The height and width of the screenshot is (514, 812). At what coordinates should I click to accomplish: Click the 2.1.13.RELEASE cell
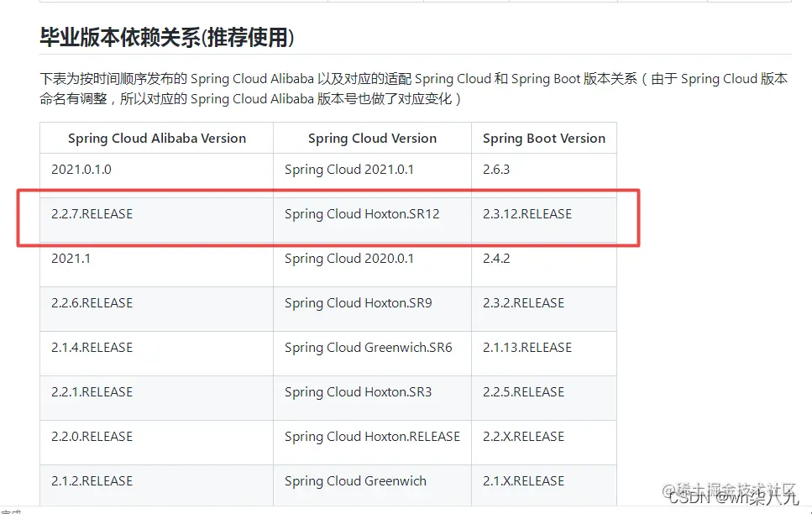point(544,354)
